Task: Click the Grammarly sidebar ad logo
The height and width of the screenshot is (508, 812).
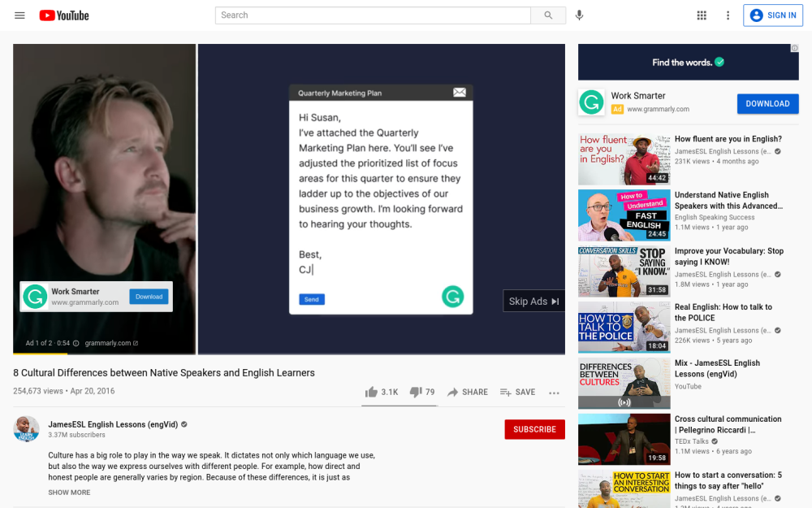Action: point(591,102)
